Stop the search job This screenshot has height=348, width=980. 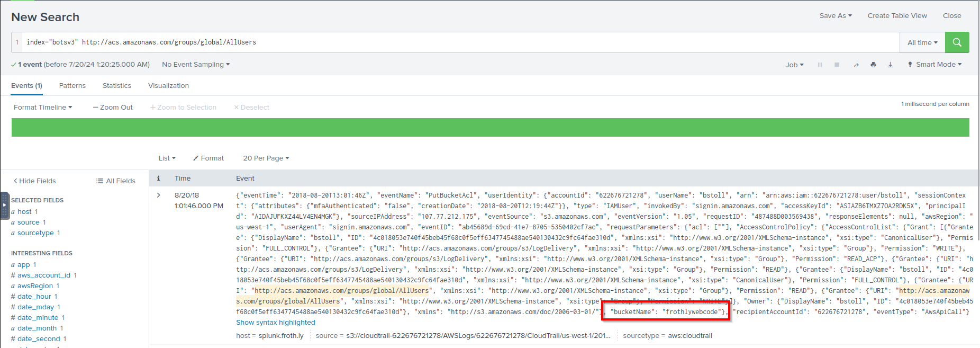(x=837, y=65)
